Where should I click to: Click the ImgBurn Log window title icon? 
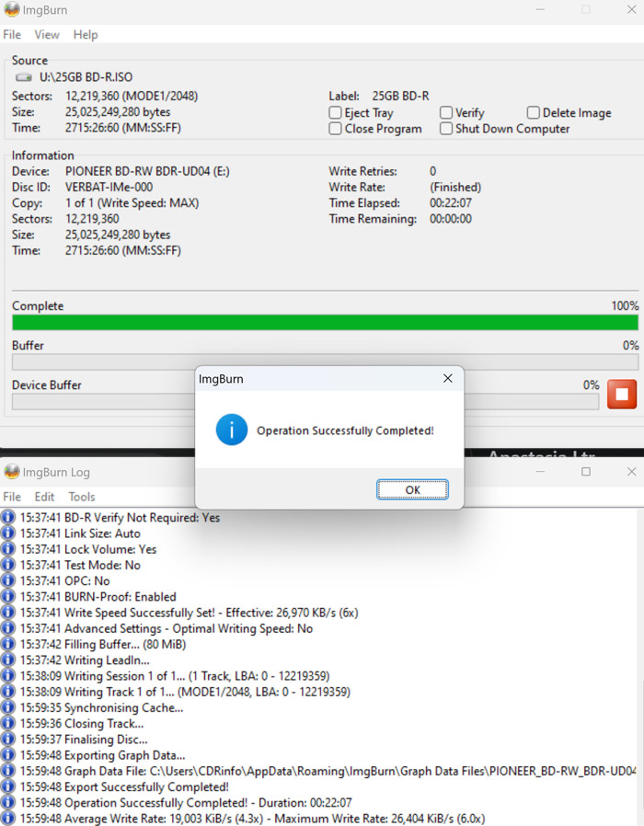pyautogui.click(x=12, y=472)
